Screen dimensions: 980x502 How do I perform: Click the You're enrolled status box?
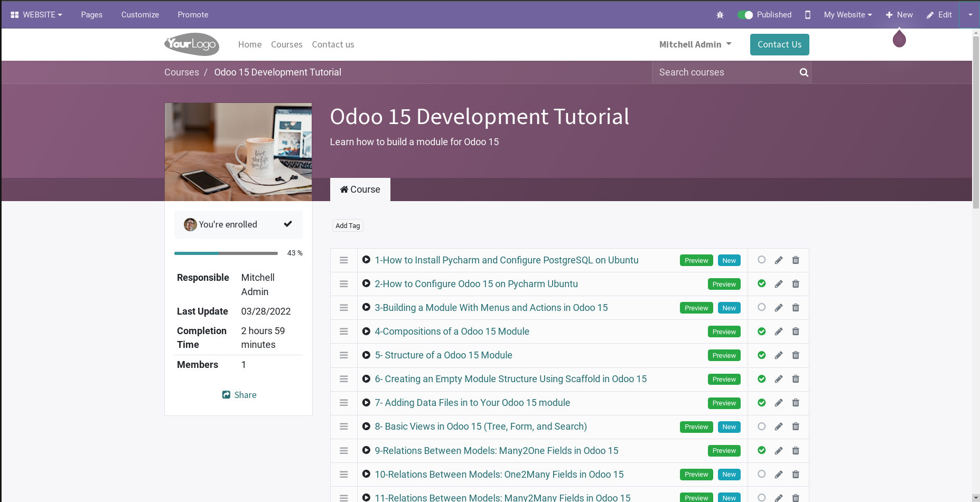pos(238,224)
